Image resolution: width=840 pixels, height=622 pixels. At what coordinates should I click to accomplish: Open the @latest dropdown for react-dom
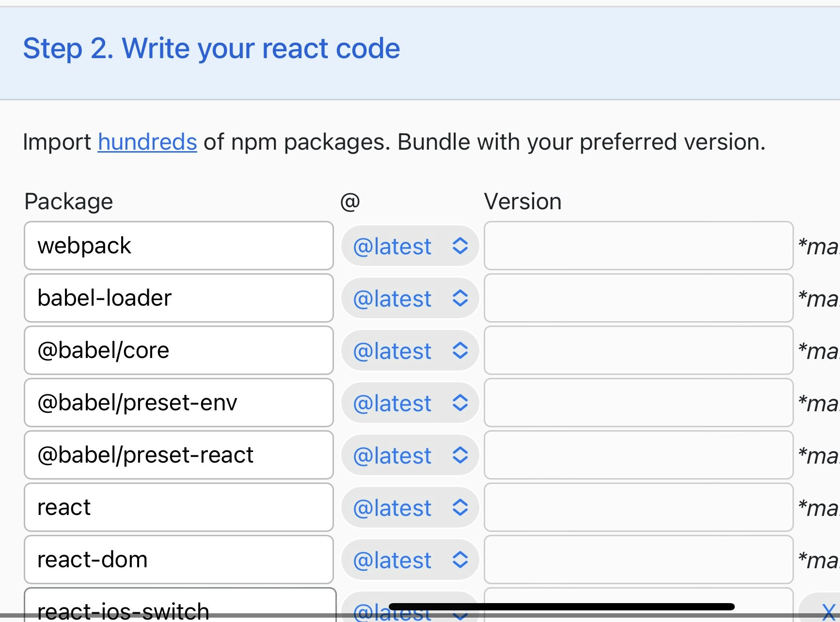point(410,560)
